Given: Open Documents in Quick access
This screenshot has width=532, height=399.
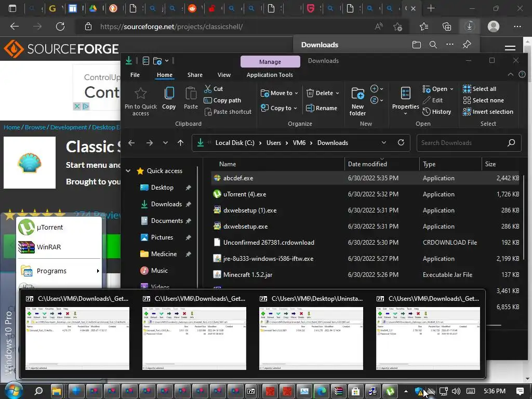Looking at the screenshot, I should pyautogui.click(x=166, y=221).
